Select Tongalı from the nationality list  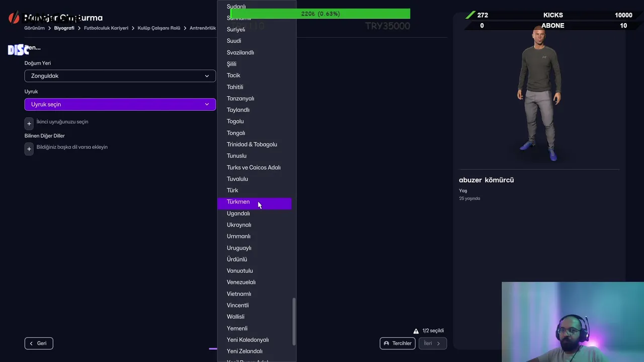point(254,133)
